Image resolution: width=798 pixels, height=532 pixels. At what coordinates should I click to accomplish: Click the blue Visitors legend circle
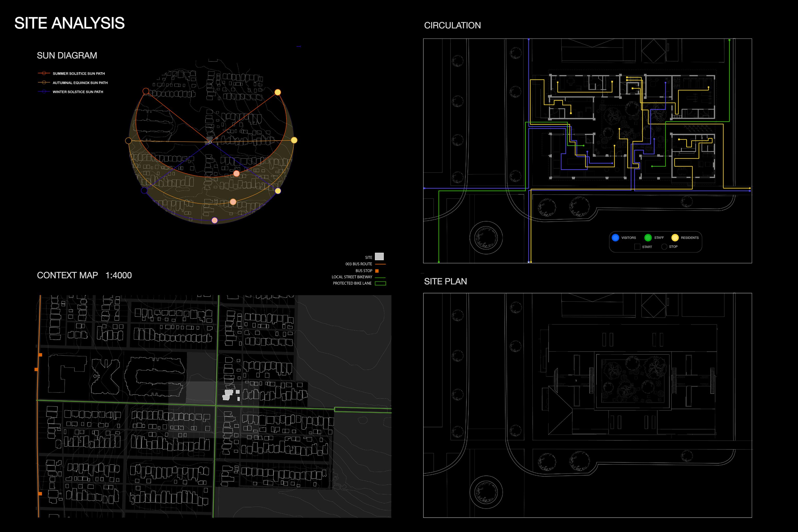click(x=615, y=238)
